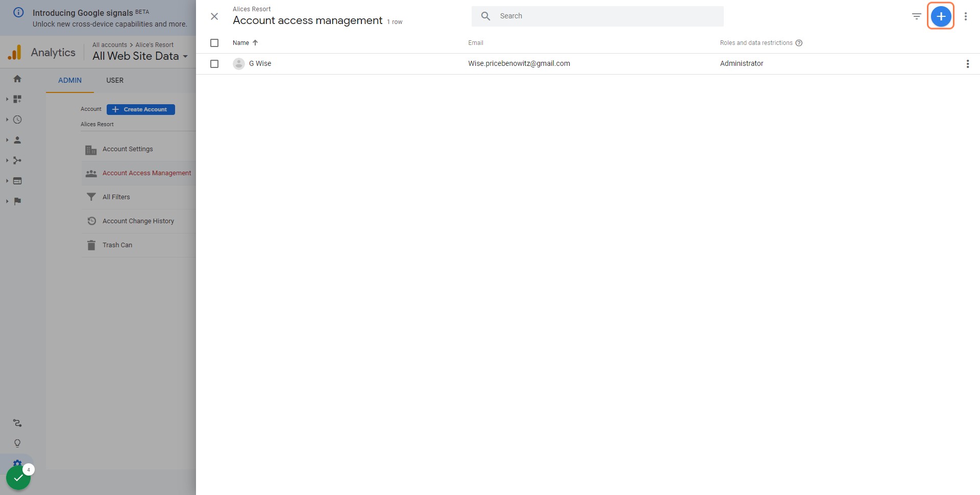Expand the Audience section arrow in sidebar
Image resolution: width=980 pixels, height=495 pixels.
[7, 140]
